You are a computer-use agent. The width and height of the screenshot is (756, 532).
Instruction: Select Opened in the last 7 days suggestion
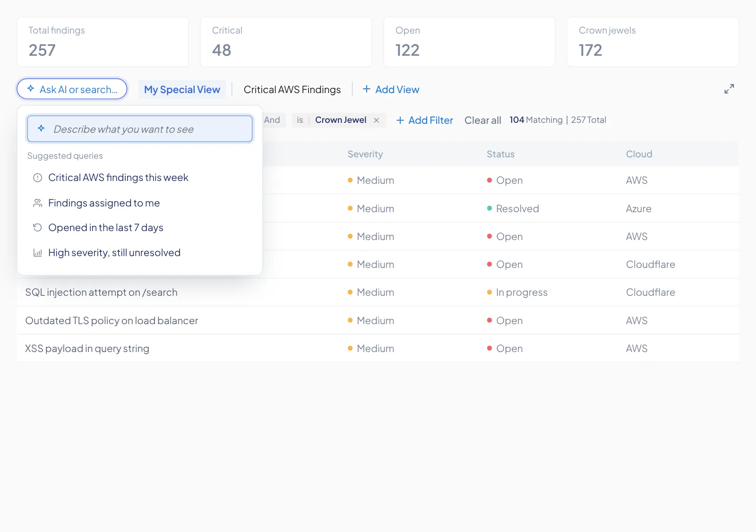(x=140, y=228)
